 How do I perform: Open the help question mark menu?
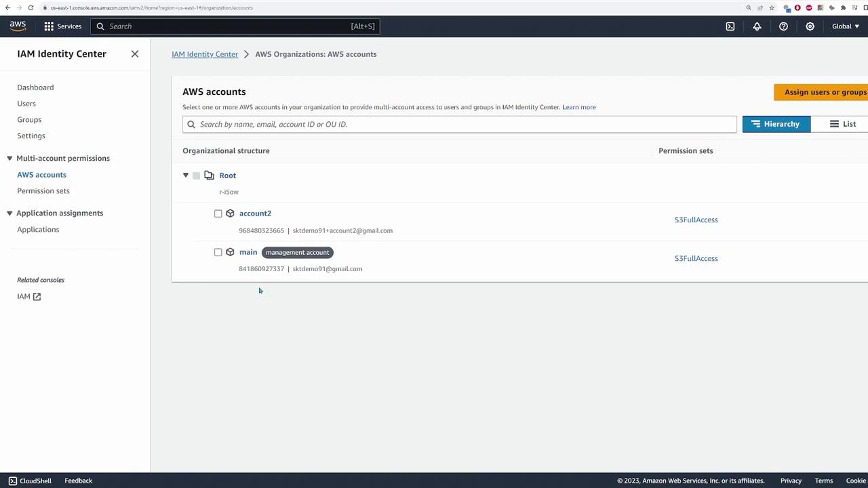coord(783,26)
